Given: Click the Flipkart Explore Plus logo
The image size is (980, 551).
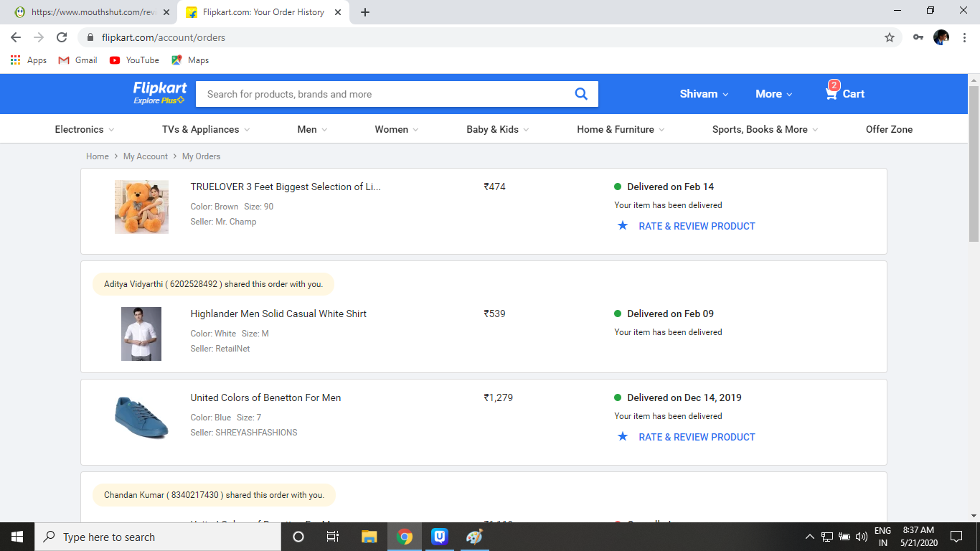Looking at the screenshot, I should 159,93.
